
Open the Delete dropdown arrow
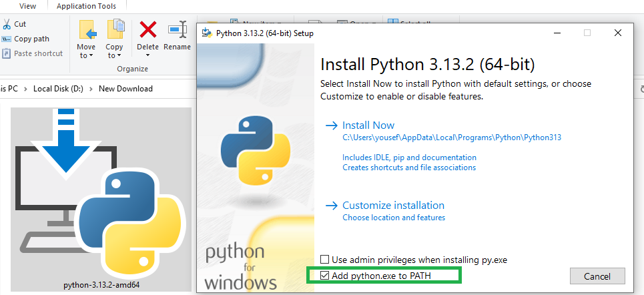[x=147, y=55]
